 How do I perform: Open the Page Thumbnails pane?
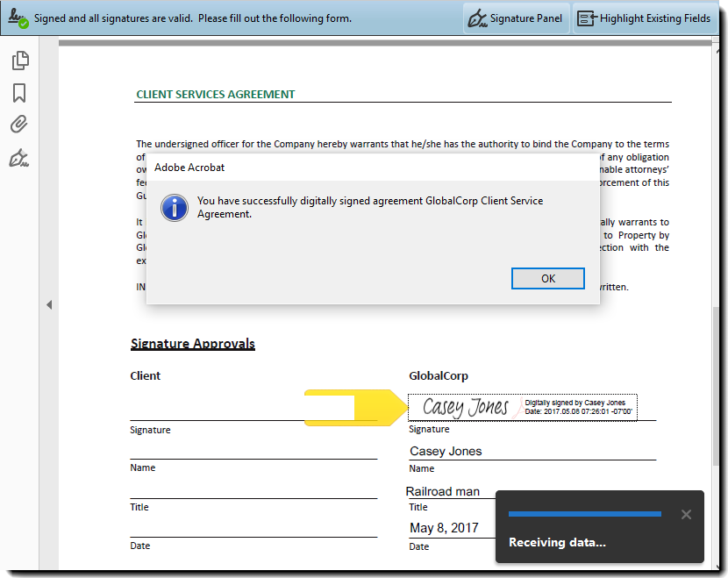coord(19,61)
